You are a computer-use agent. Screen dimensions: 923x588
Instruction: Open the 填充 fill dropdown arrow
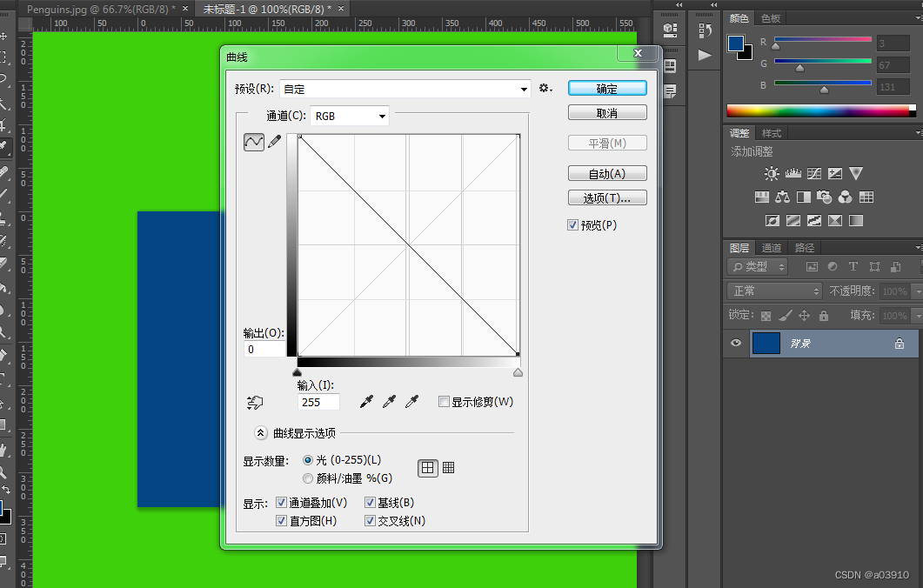pyautogui.click(x=918, y=316)
